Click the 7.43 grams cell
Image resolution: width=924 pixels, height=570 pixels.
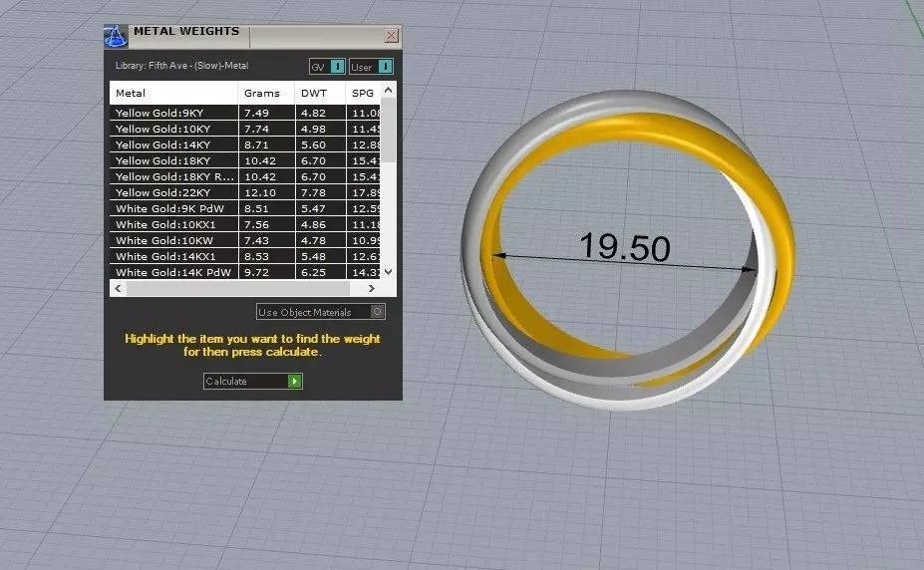click(x=266, y=239)
